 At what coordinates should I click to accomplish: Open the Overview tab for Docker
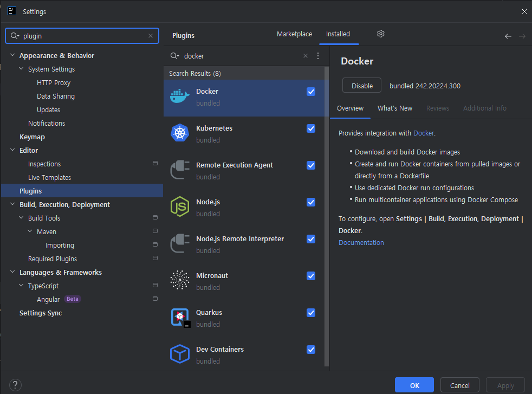(x=350, y=108)
